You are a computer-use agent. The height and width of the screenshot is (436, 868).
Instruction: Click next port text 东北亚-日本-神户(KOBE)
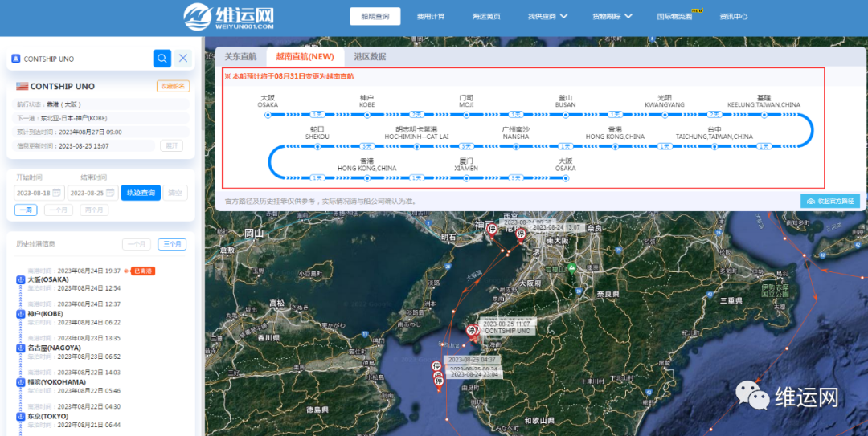coord(74,118)
